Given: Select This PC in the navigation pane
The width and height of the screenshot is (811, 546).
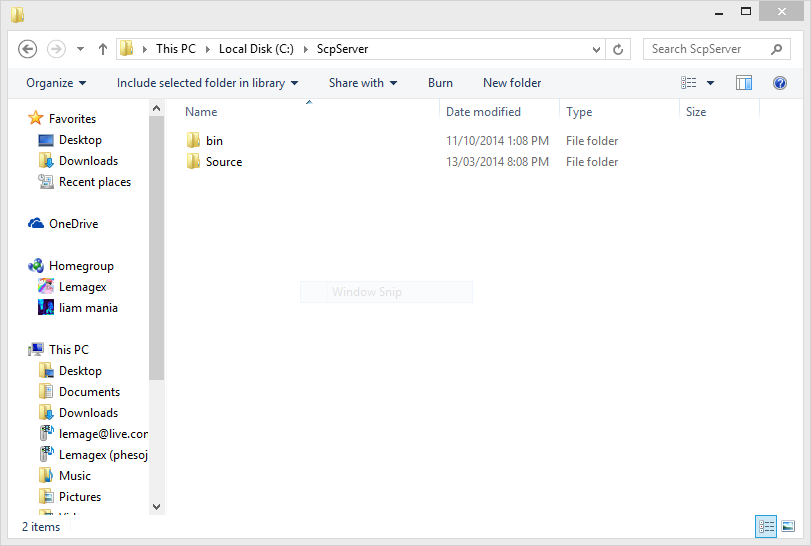Looking at the screenshot, I should click(x=69, y=350).
